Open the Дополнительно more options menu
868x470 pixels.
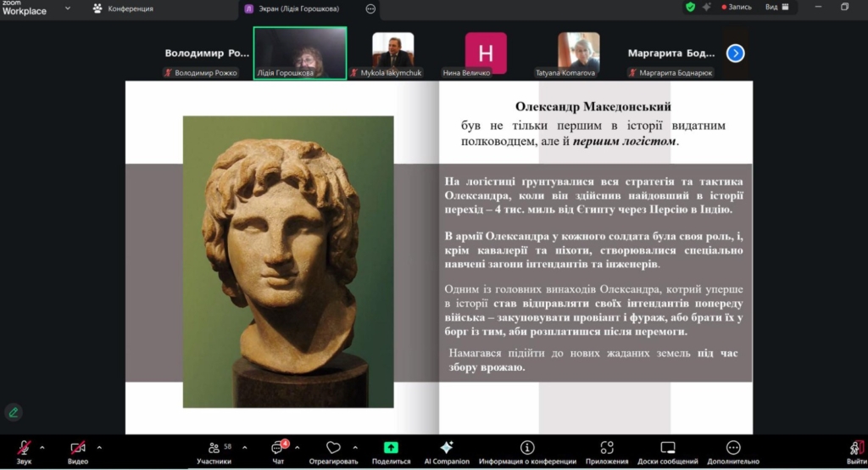733,450
